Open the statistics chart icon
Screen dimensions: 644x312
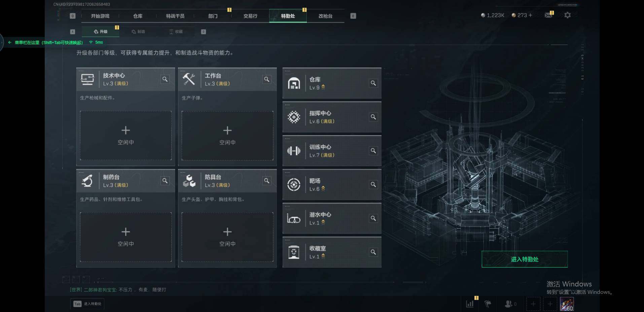click(470, 304)
